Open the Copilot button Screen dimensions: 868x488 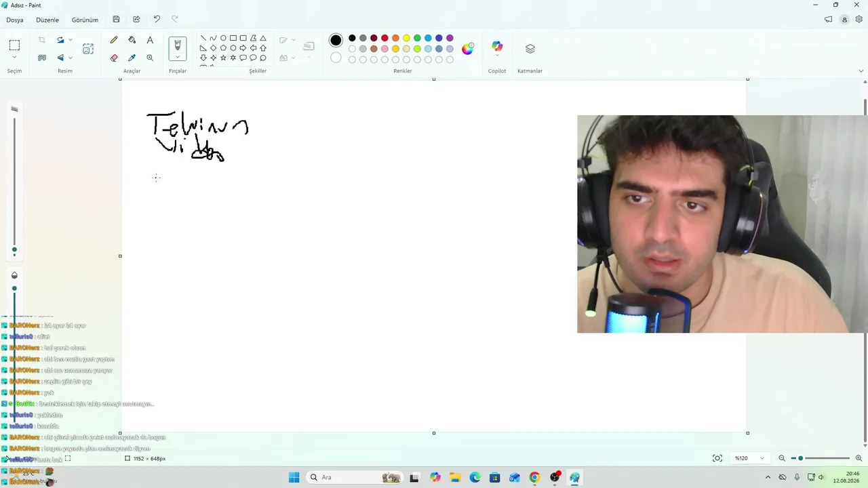pos(497,46)
